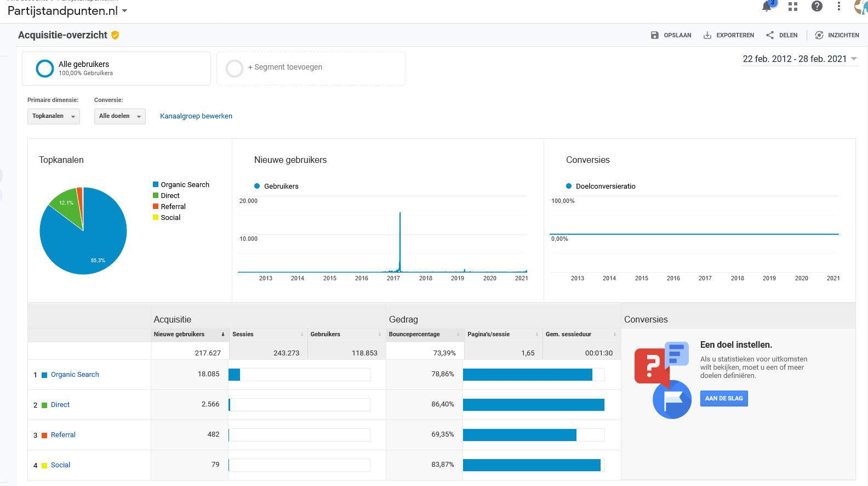This screenshot has height=486, width=868.
Task: Click the DELEN button label
Action: (788, 35)
